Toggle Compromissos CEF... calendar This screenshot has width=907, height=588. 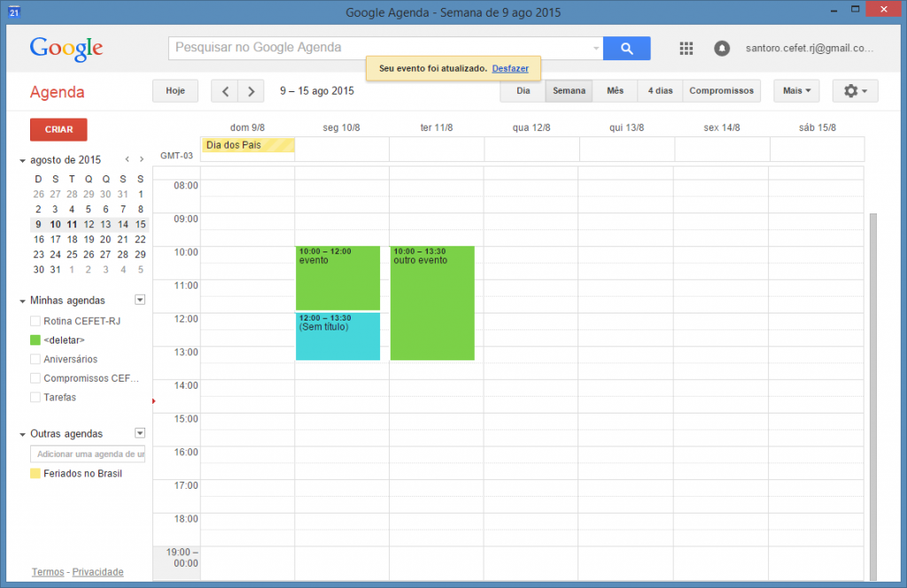click(x=35, y=378)
